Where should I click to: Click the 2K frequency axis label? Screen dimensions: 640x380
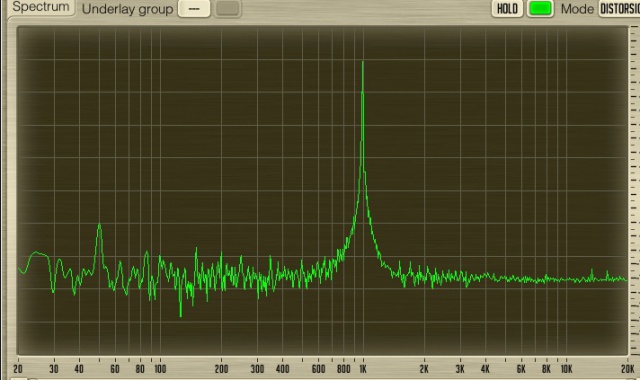(x=424, y=369)
